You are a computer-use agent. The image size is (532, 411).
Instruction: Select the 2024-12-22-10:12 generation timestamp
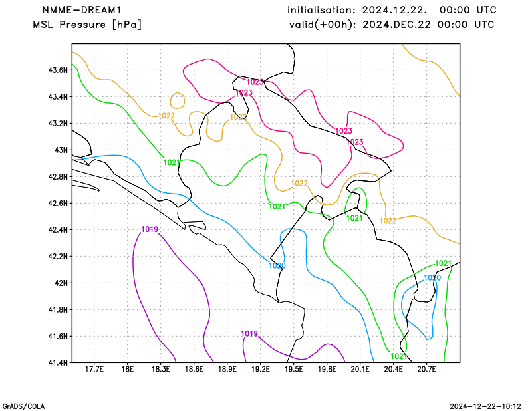[485, 406]
